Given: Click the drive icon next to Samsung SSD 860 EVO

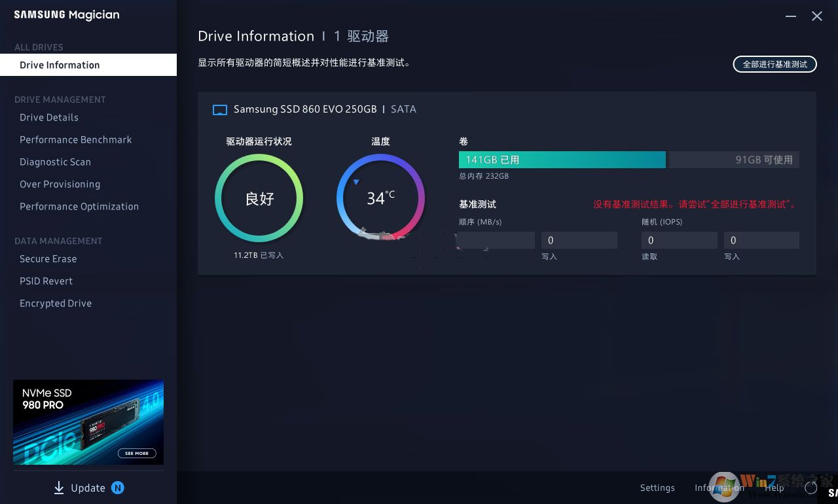Looking at the screenshot, I should (219, 109).
